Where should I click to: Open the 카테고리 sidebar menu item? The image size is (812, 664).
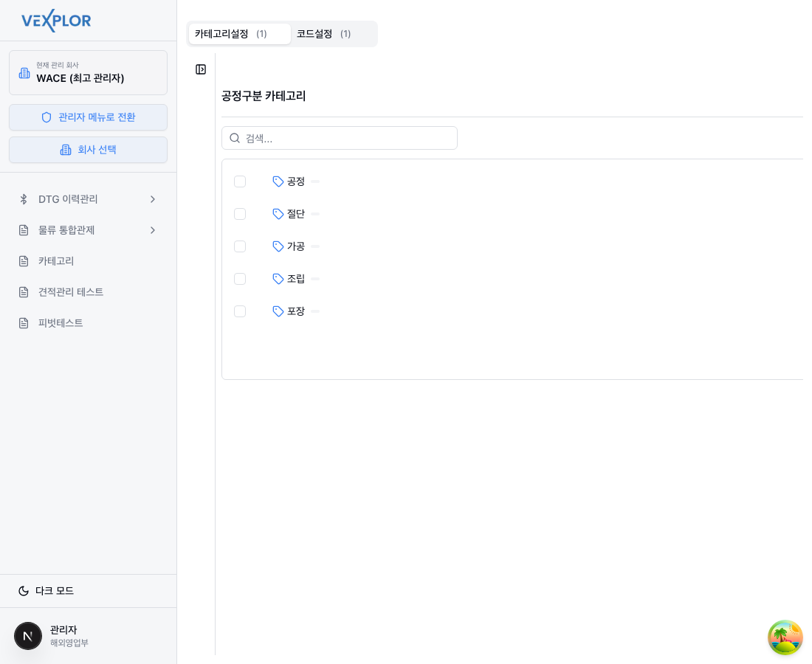click(56, 261)
